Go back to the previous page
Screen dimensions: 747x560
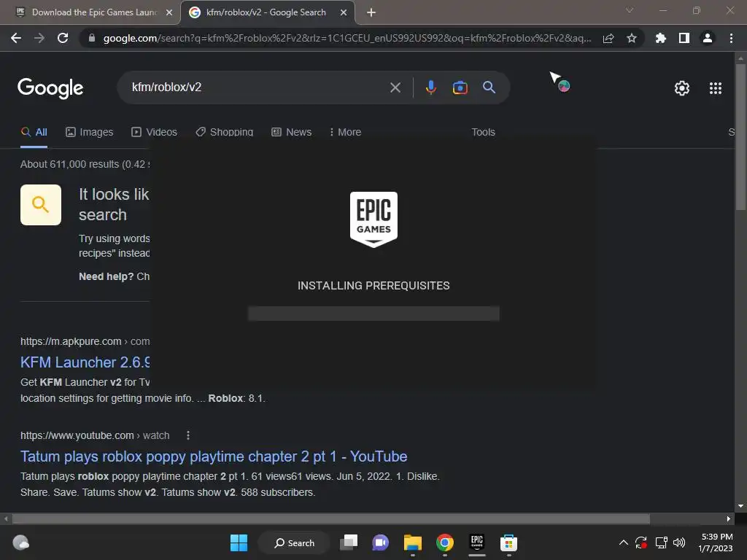16,38
